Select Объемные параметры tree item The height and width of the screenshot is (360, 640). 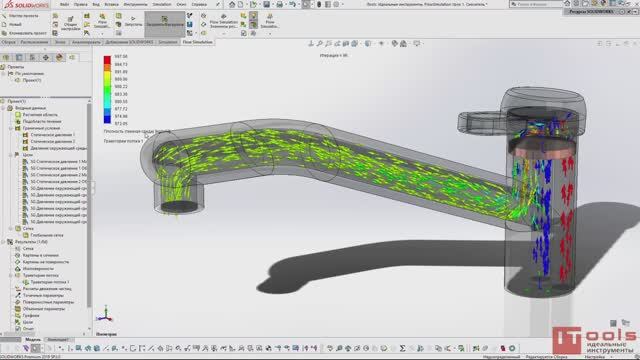coord(44,309)
